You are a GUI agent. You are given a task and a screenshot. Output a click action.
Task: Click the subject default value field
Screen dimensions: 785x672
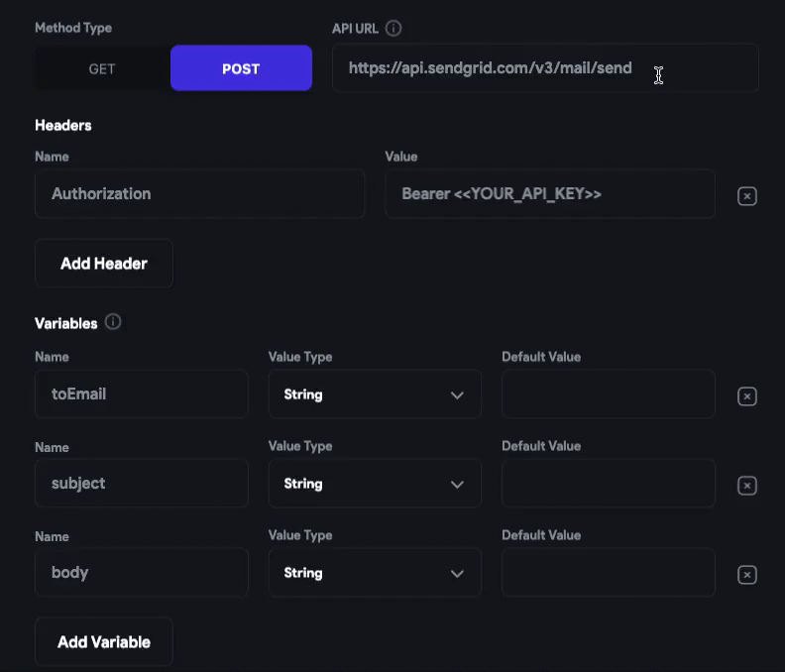click(x=609, y=484)
